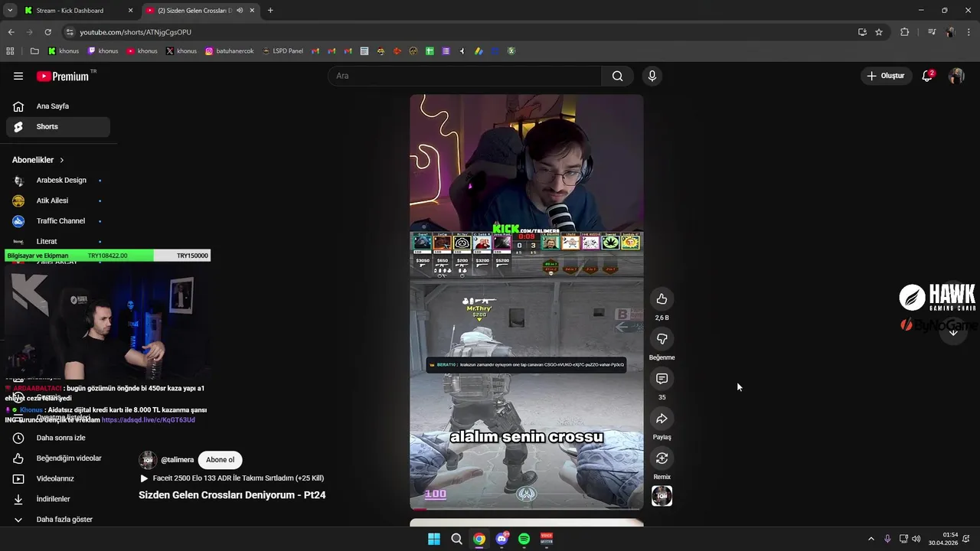Show hidden system tray icons
The width and height of the screenshot is (980, 551).
coord(871,539)
